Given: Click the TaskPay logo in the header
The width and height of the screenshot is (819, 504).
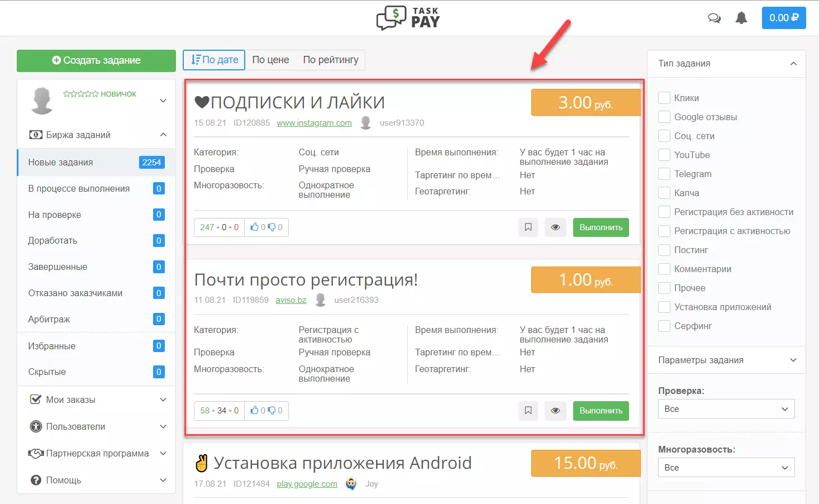Looking at the screenshot, I should click(408, 18).
